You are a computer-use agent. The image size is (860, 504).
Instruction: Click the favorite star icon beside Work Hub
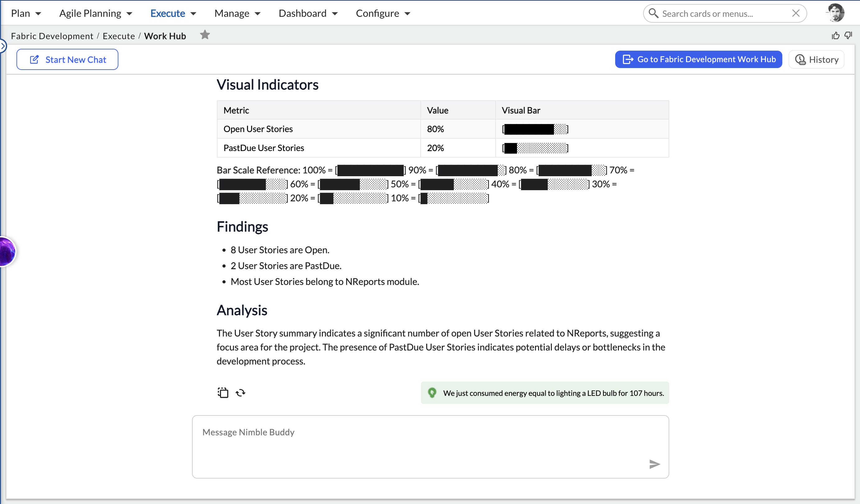tap(205, 35)
